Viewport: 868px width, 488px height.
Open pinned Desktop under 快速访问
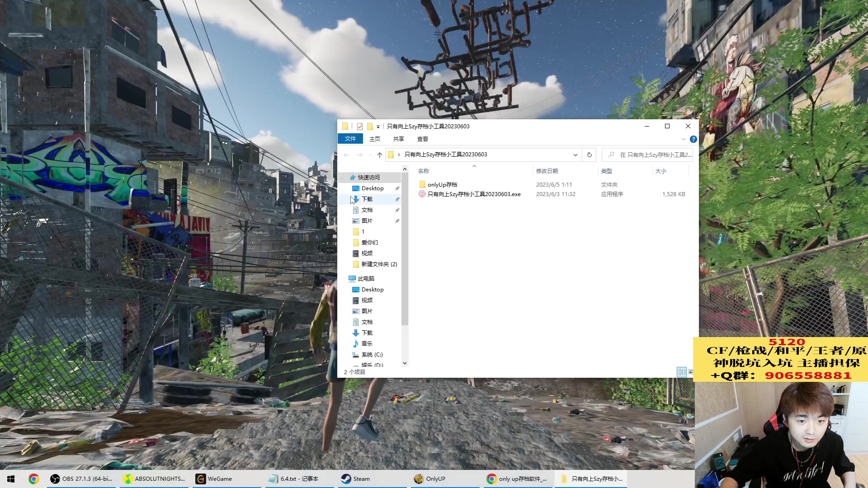click(373, 188)
